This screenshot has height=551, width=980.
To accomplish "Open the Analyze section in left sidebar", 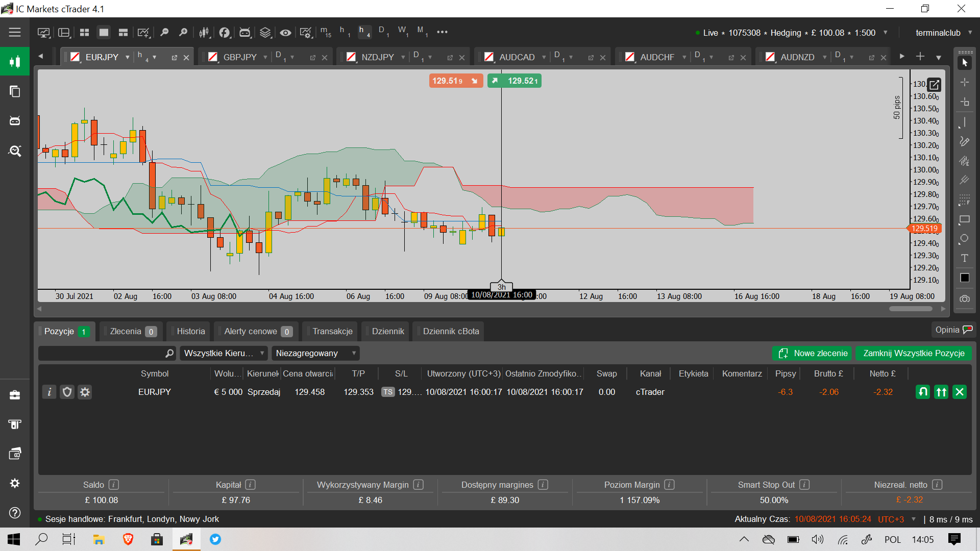I will tap(15, 151).
